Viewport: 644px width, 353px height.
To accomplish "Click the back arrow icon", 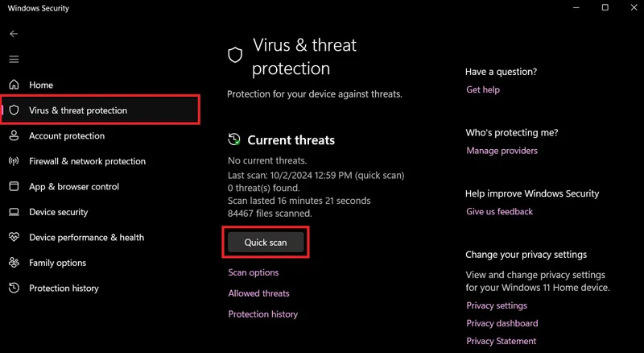I will [14, 34].
